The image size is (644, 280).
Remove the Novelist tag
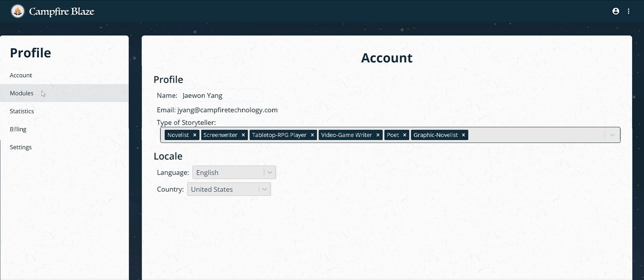tap(195, 135)
